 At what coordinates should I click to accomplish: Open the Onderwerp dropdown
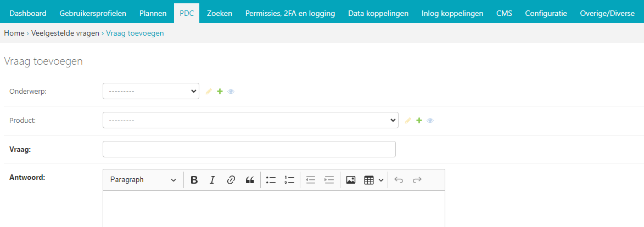(x=150, y=92)
